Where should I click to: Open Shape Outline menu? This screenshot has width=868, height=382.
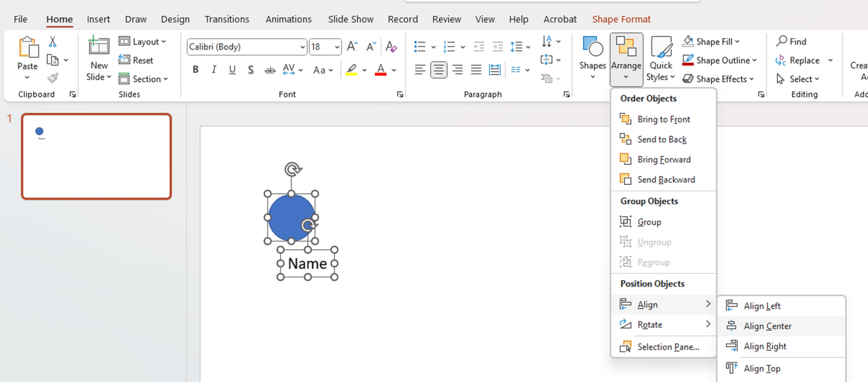(720, 60)
